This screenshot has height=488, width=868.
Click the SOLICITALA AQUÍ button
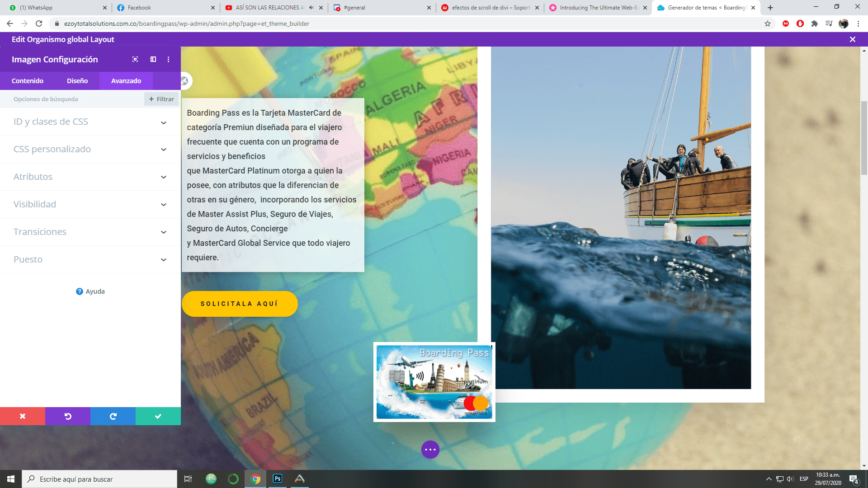[240, 304]
